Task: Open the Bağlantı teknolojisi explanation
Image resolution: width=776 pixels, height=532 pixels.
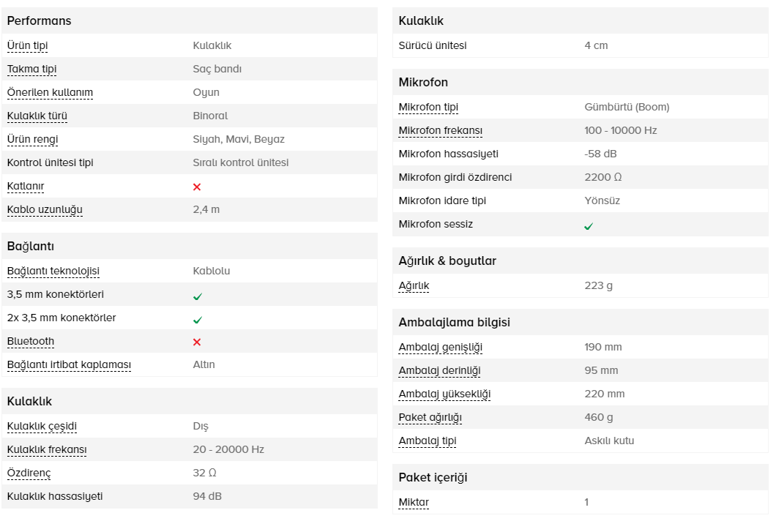Action: point(53,271)
